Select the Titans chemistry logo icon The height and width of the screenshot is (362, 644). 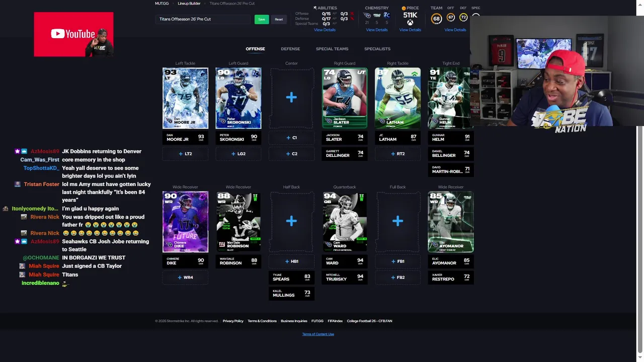coord(367,16)
